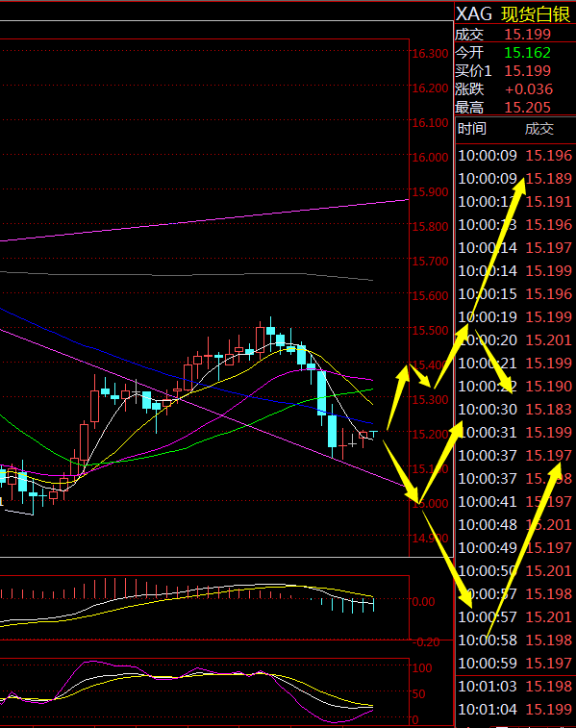Click the 15.500 price axis label

pyautogui.click(x=430, y=330)
